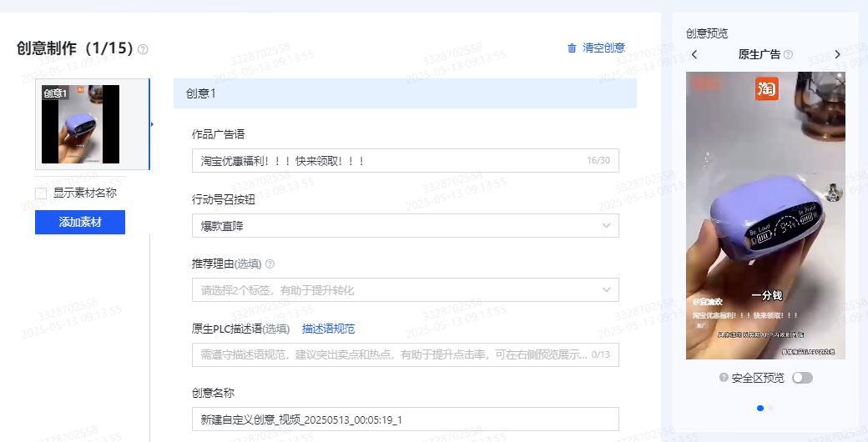The image size is (868, 442).
Task: Click the 0/13 character counter
Action: [601, 354]
